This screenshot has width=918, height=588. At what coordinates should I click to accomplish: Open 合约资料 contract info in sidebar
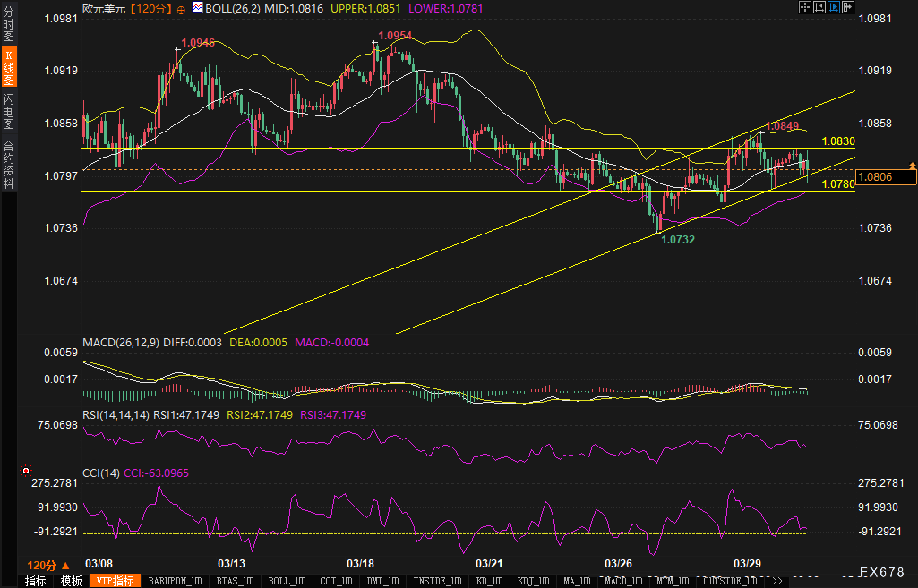click(9, 163)
